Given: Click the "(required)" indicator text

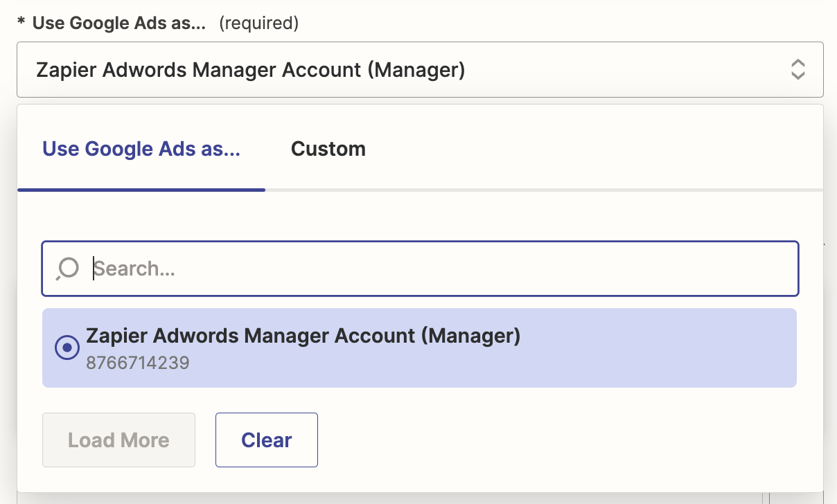Looking at the screenshot, I should [x=258, y=24].
